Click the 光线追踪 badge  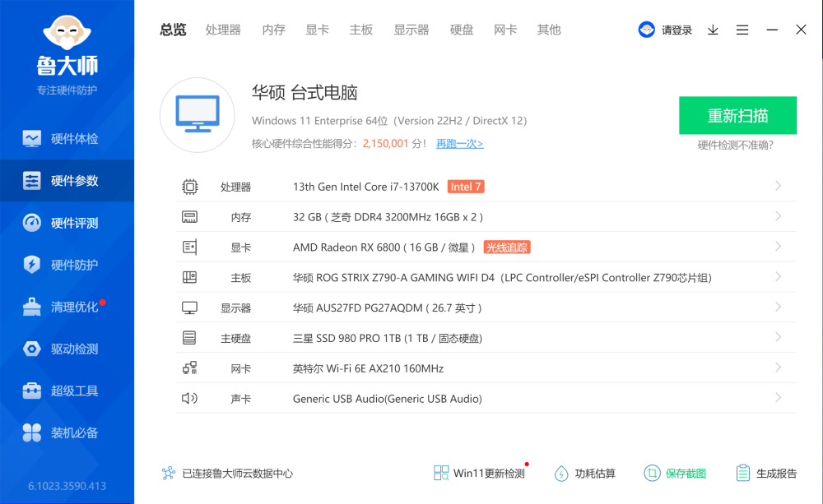(x=506, y=247)
